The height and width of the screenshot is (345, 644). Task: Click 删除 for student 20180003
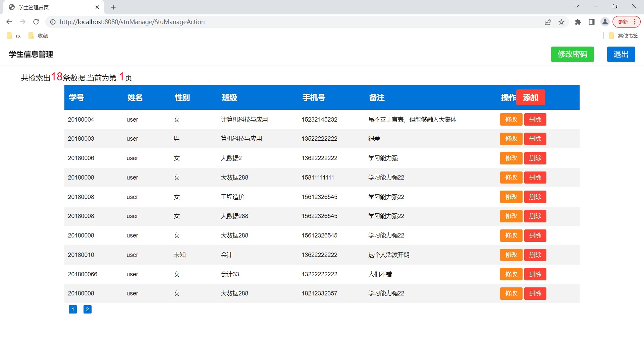535,139
